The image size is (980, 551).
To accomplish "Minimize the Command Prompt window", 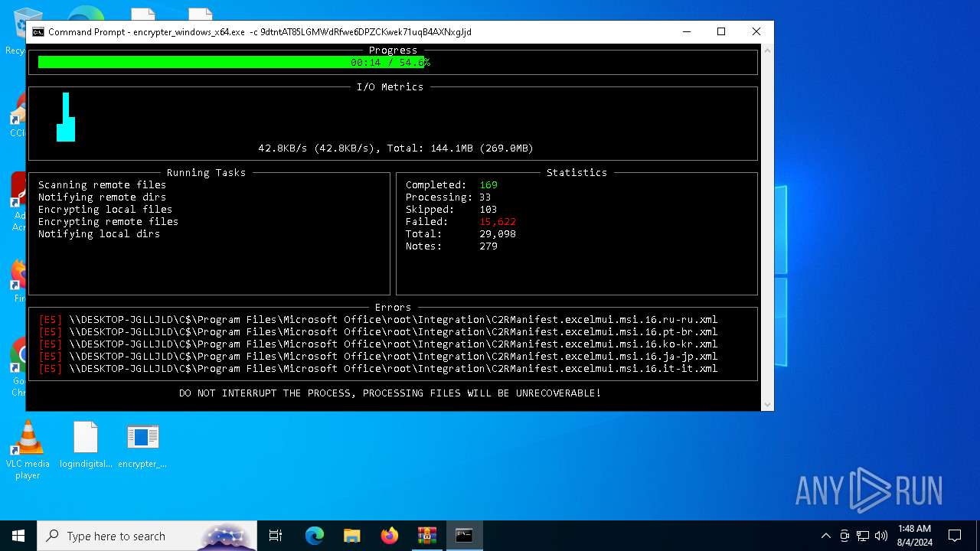I will pyautogui.click(x=686, y=31).
